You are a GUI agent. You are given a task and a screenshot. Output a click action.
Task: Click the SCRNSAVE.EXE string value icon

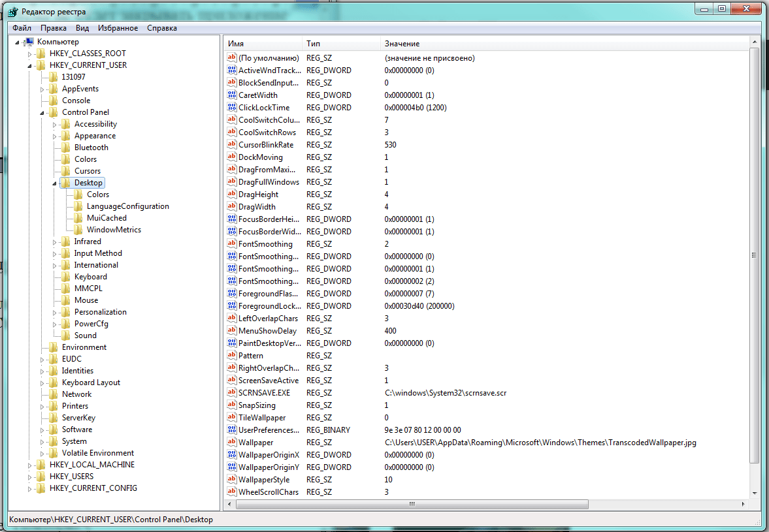point(231,393)
